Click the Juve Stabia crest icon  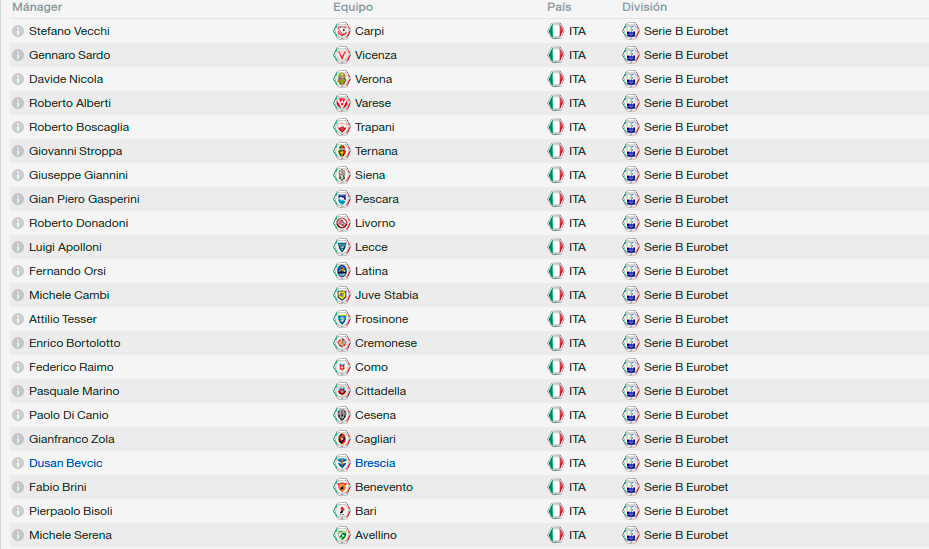pyautogui.click(x=341, y=295)
